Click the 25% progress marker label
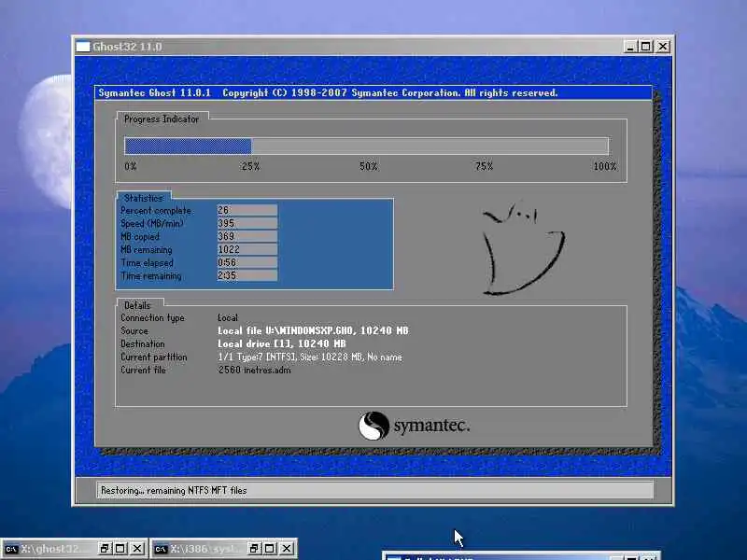Image resolution: width=747 pixels, height=560 pixels. (250, 166)
